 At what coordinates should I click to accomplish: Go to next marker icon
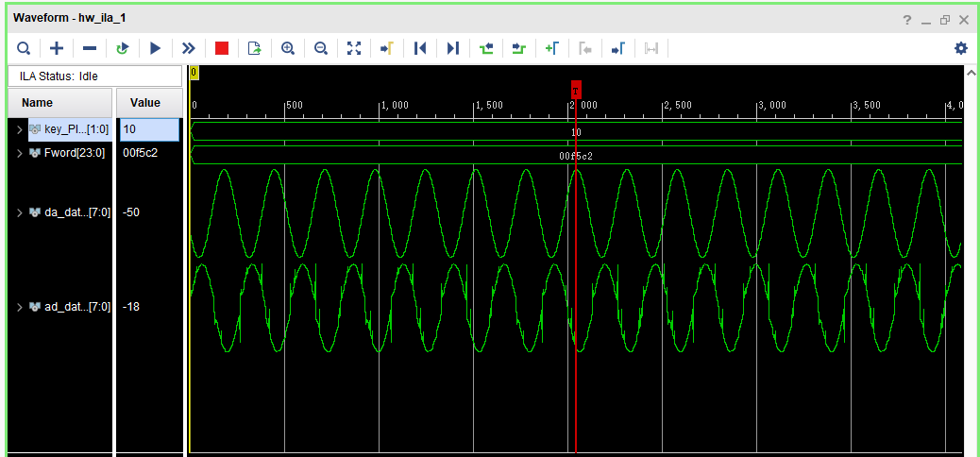tap(618, 48)
